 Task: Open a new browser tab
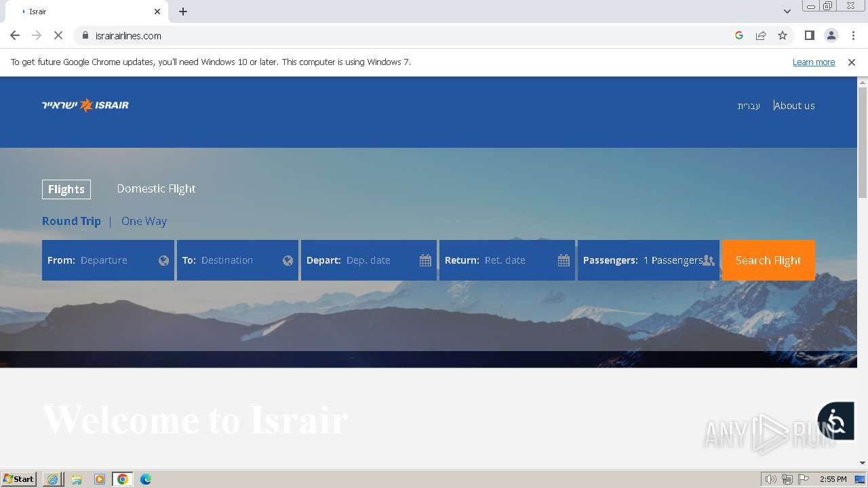(x=183, y=12)
